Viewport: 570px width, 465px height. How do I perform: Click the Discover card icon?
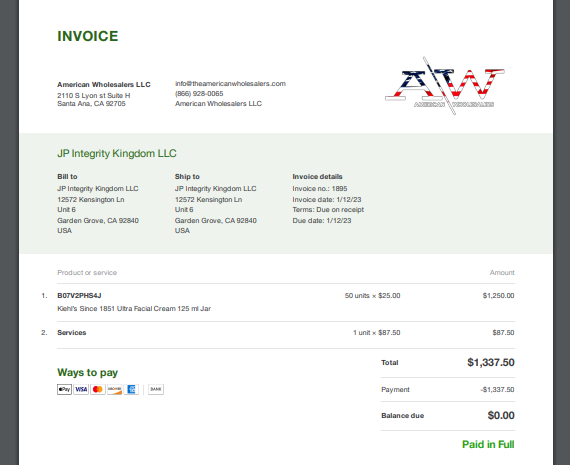click(x=115, y=389)
